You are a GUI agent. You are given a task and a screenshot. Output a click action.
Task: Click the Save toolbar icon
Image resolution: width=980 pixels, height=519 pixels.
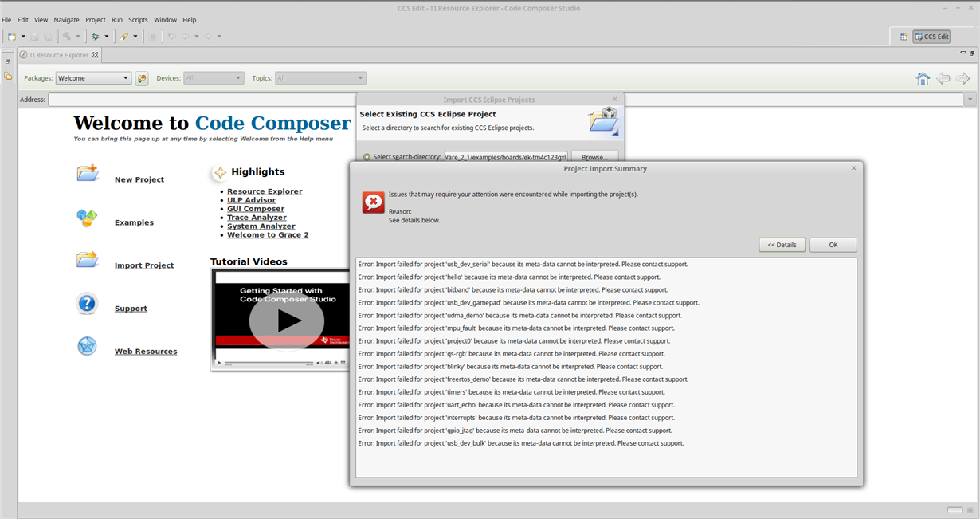(35, 37)
